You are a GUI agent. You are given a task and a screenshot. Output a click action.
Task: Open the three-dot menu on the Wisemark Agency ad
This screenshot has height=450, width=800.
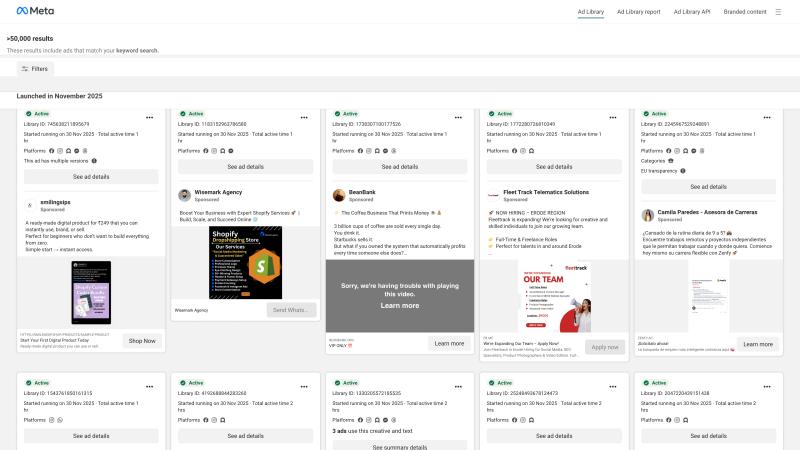[304, 117]
